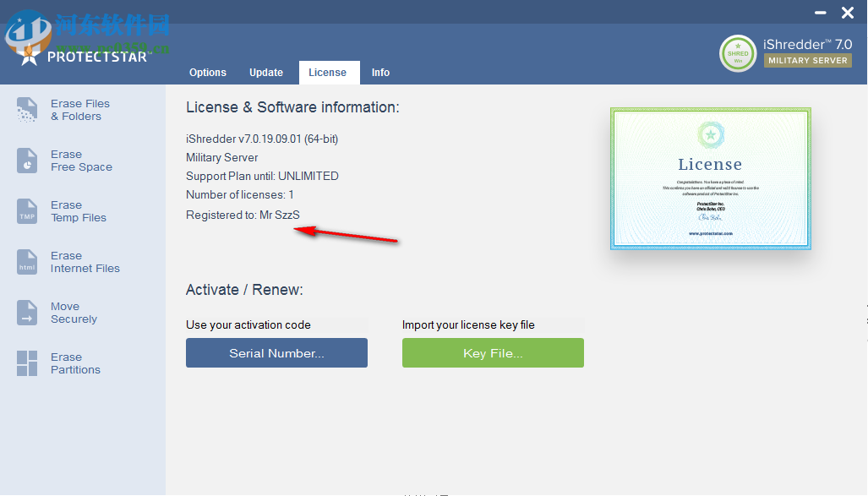The width and height of the screenshot is (868, 496).
Task: Minimize the iShredder window
Action: 821,12
